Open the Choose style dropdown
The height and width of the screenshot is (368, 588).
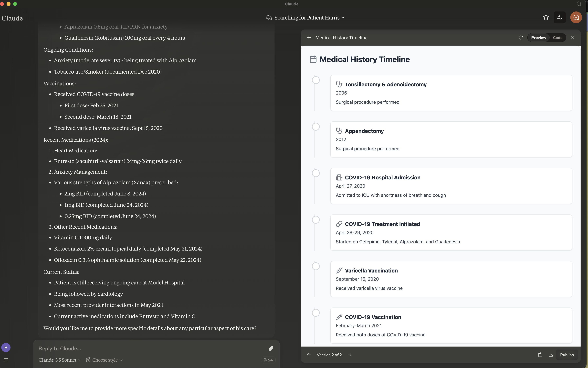[x=105, y=360]
